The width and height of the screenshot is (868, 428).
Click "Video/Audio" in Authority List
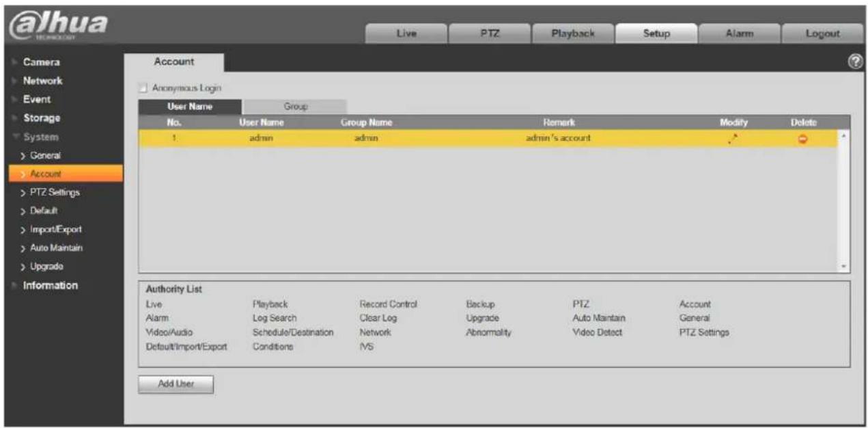(x=168, y=332)
